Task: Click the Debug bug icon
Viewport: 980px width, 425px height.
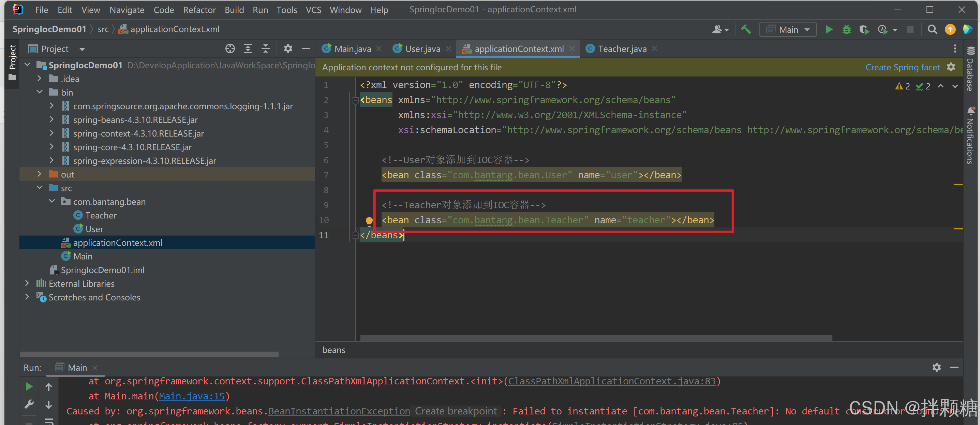Action: click(846, 29)
